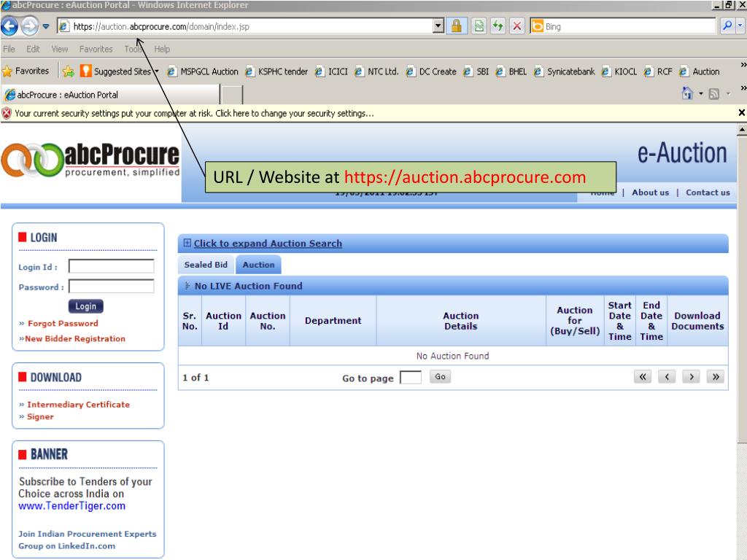Download the Intermediary Certificate
Screen dimensions: 747x560
[x=78, y=404]
